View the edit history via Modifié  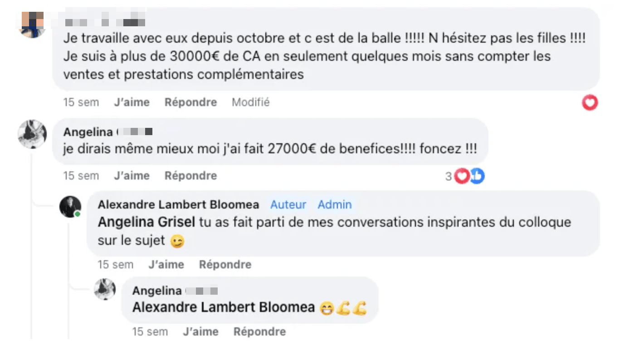point(250,102)
